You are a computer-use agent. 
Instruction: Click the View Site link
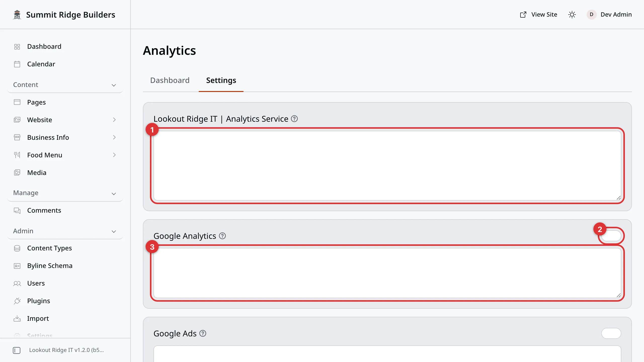tap(539, 15)
